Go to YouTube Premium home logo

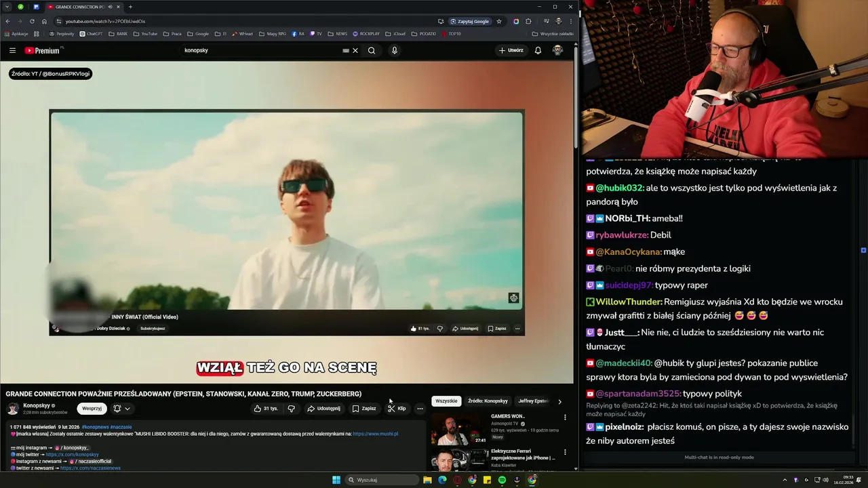tap(43, 50)
